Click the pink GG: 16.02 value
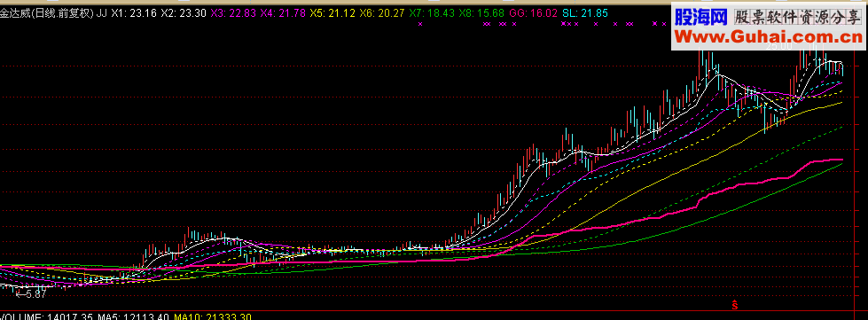The image size is (868, 320). [533, 12]
